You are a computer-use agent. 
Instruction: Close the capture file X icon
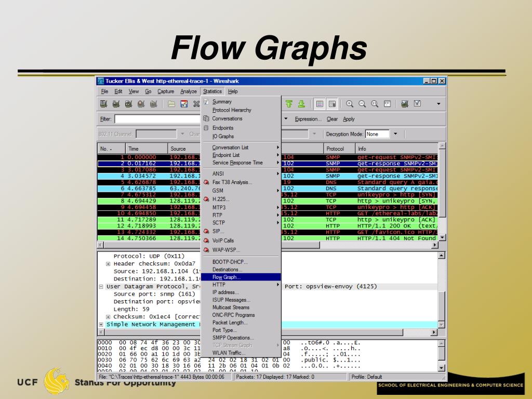pos(196,104)
